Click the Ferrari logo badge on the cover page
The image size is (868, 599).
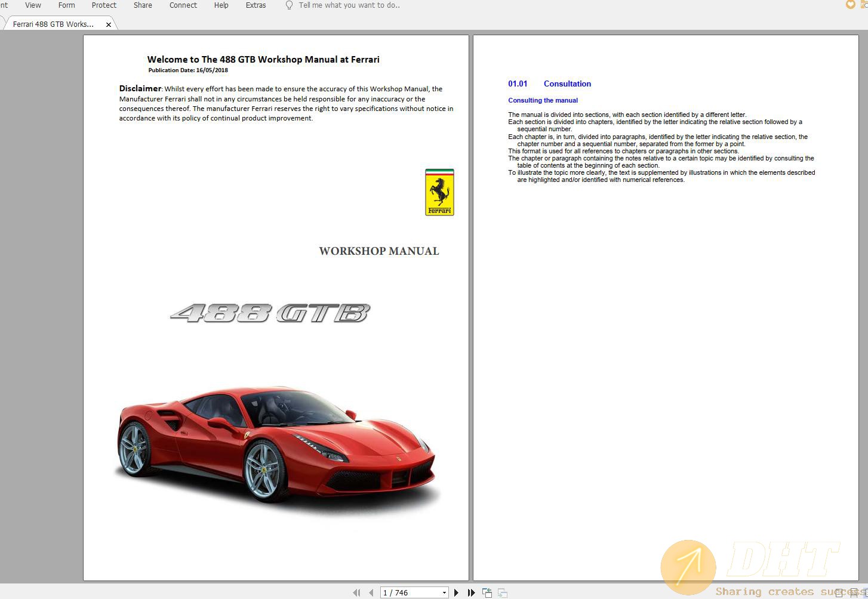click(439, 192)
